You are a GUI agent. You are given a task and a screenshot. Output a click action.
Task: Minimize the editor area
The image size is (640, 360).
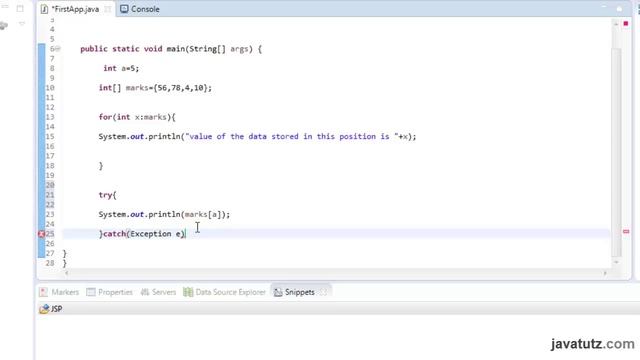(x=604, y=8)
